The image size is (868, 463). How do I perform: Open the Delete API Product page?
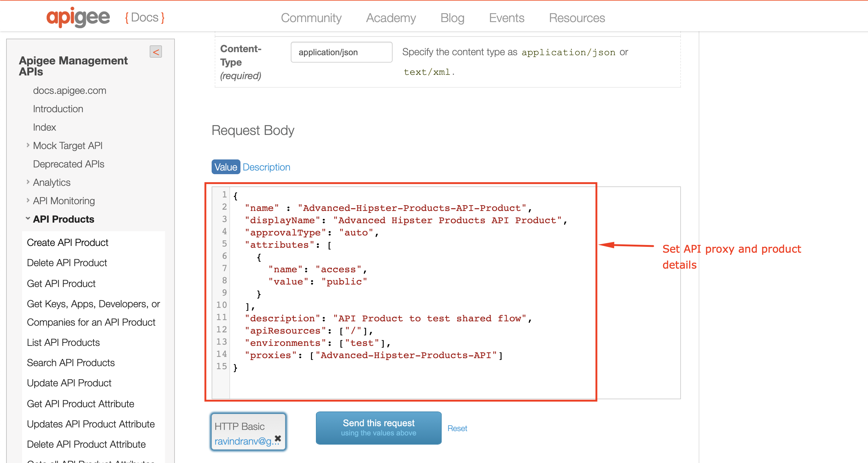67,262
